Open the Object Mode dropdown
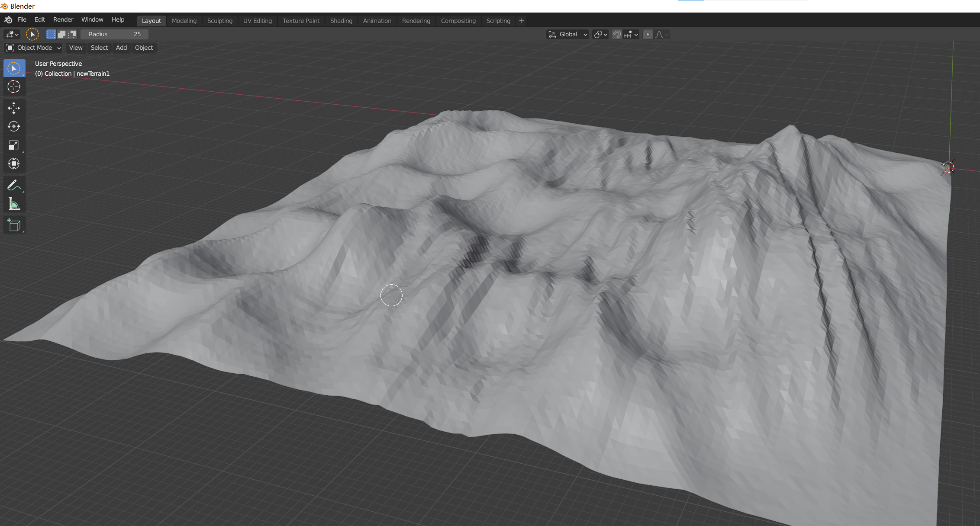This screenshot has height=526, width=980. (x=33, y=48)
